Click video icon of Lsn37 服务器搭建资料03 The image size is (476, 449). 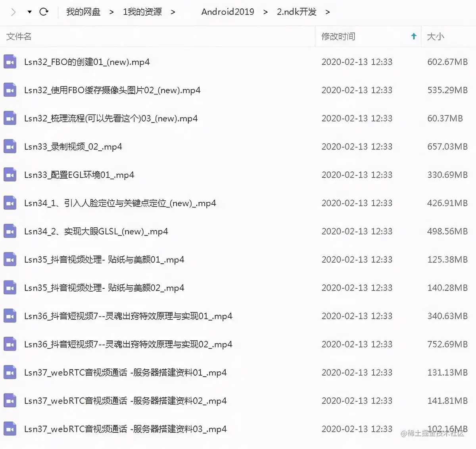(10, 429)
